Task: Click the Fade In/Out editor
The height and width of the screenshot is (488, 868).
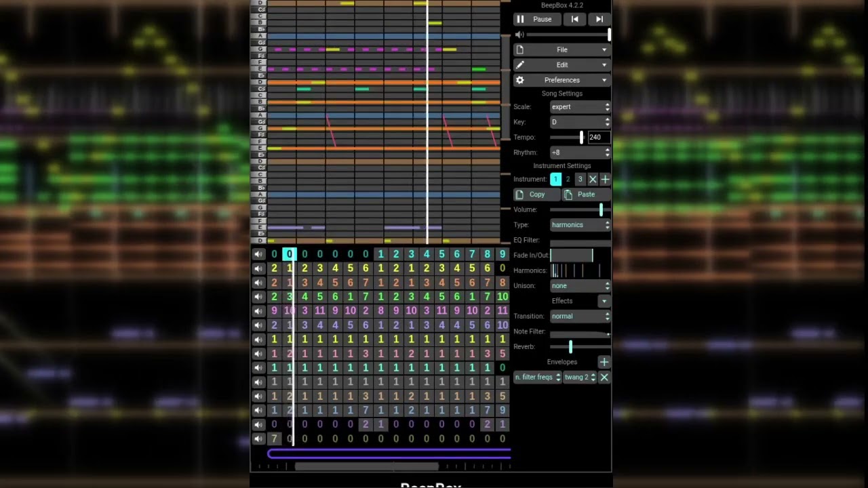Action: pyautogui.click(x=580, y=256)
